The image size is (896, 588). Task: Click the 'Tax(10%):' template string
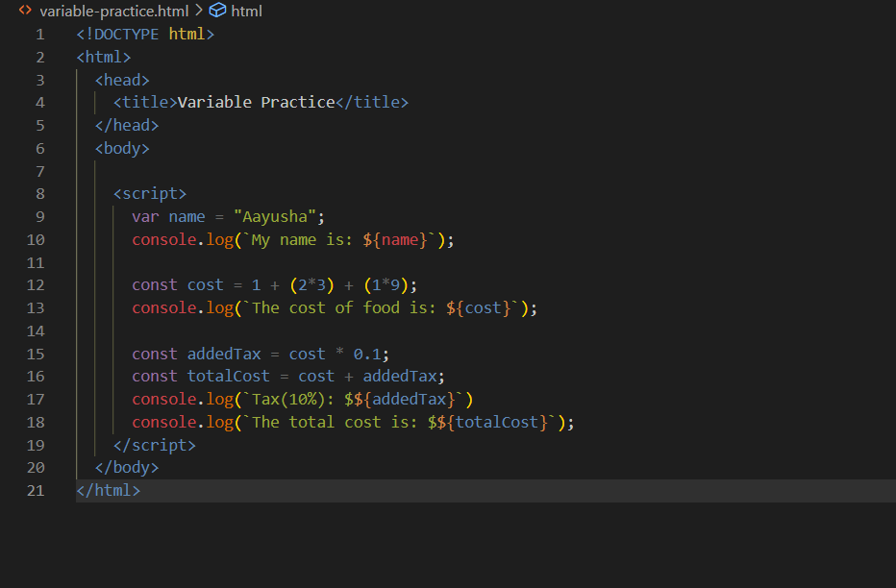[292, 400]
